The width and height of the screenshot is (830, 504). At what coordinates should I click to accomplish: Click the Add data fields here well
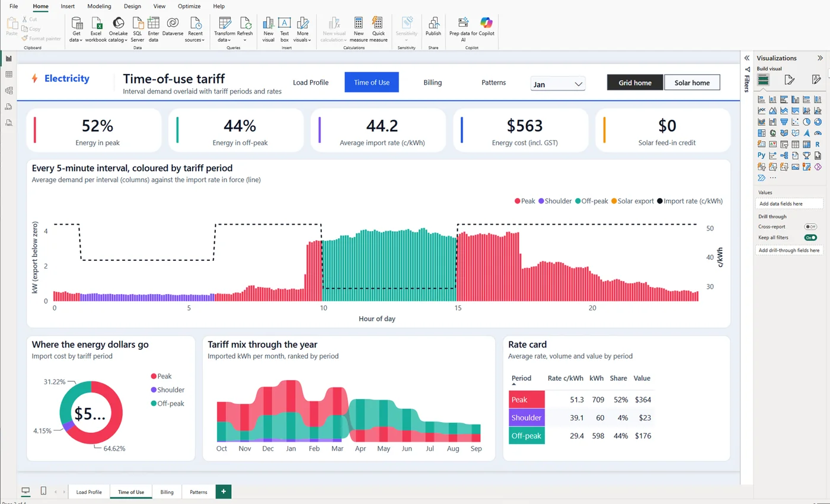pyautogui.click(x=790, y=203)
